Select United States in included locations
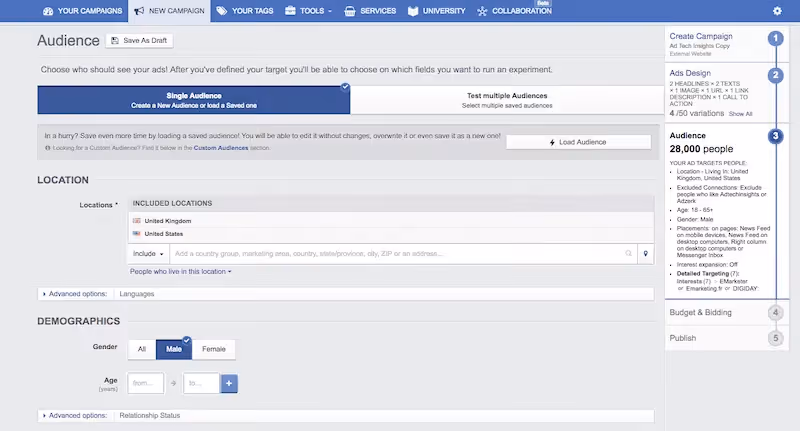800x431 pixels. (163, 234)
